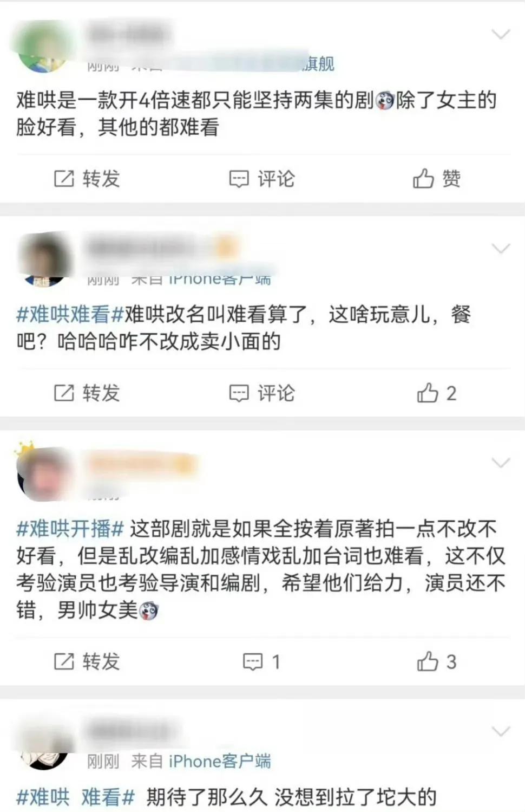Like the first post with 赞 label
Viewport: 525px width, 812px height.
click(x=437, y=179)
